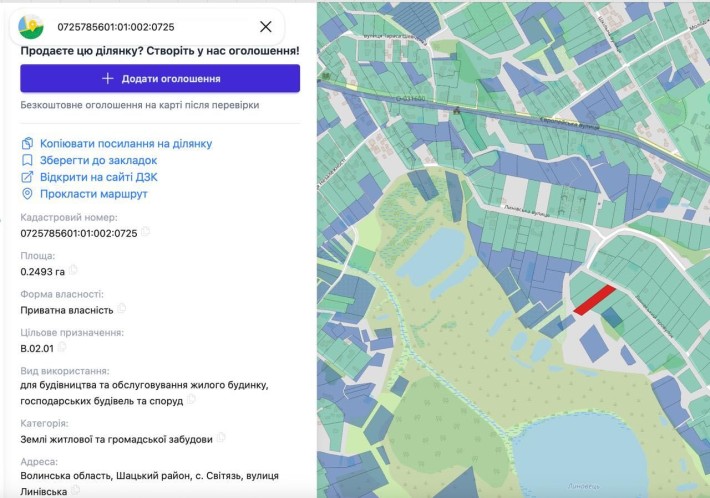Copy the land category text
710x498 pixels.
tap(221, 437)
